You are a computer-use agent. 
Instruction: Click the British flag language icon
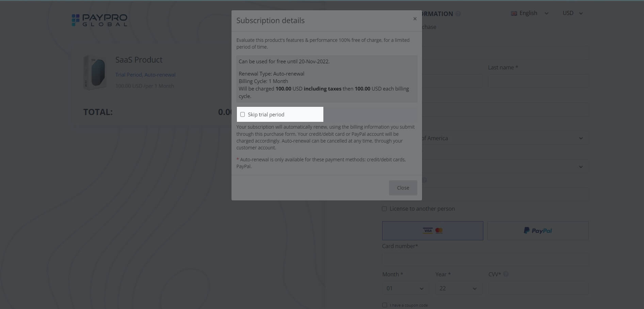(x=514, y=13)
